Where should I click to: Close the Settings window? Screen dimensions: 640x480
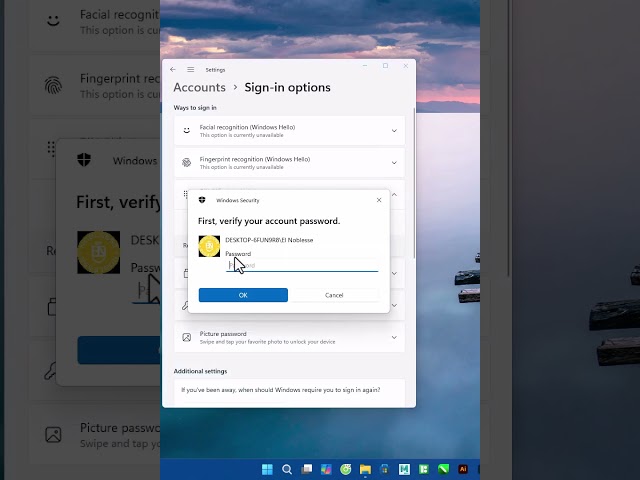tap(405, 66)
